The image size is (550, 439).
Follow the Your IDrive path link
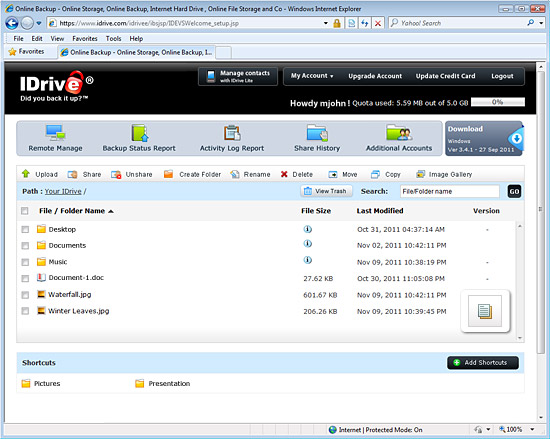pos(63,191)
